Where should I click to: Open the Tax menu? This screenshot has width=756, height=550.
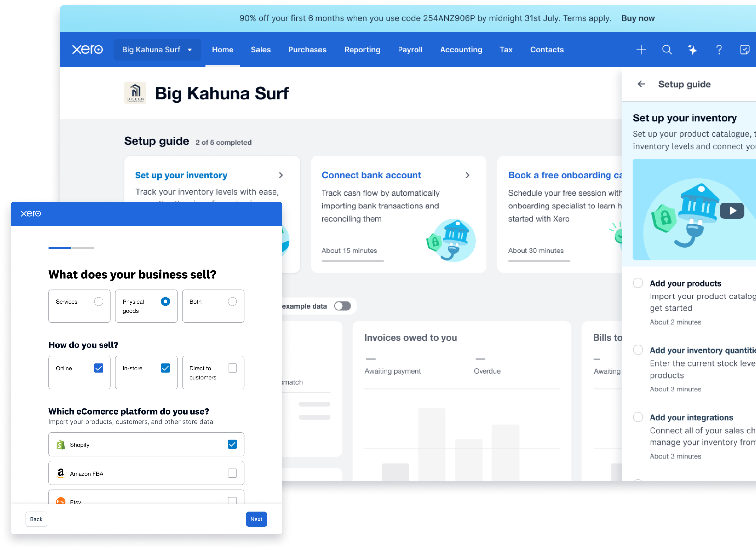tap(506, 50)
